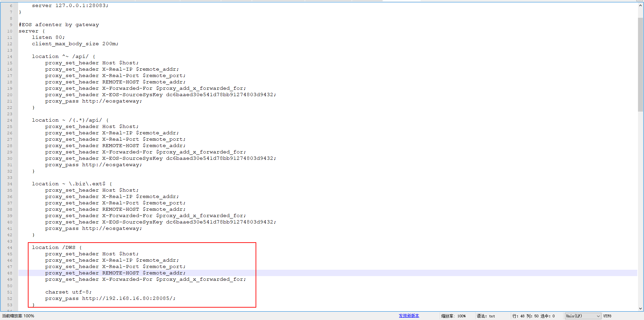Click the 行: 48 列: 50 position indicator
This screenshot has height=320, width=644.
click(x=533, y=316)
